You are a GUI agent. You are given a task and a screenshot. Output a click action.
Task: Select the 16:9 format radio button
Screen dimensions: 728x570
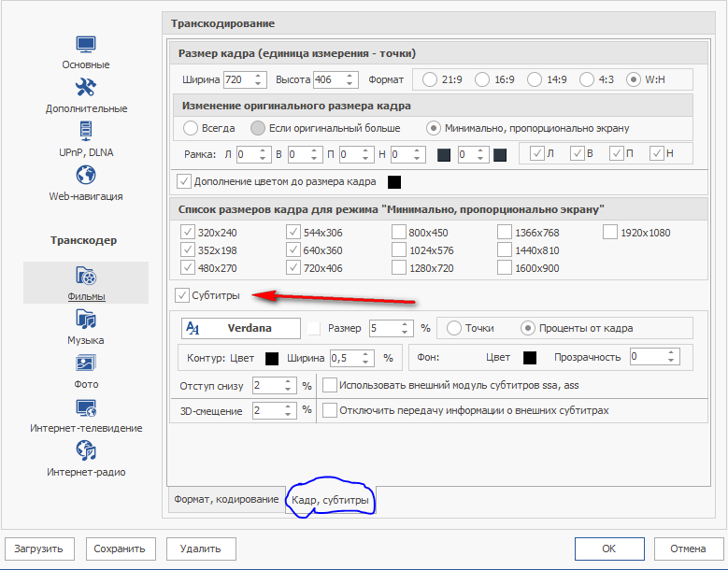[482, 79]
